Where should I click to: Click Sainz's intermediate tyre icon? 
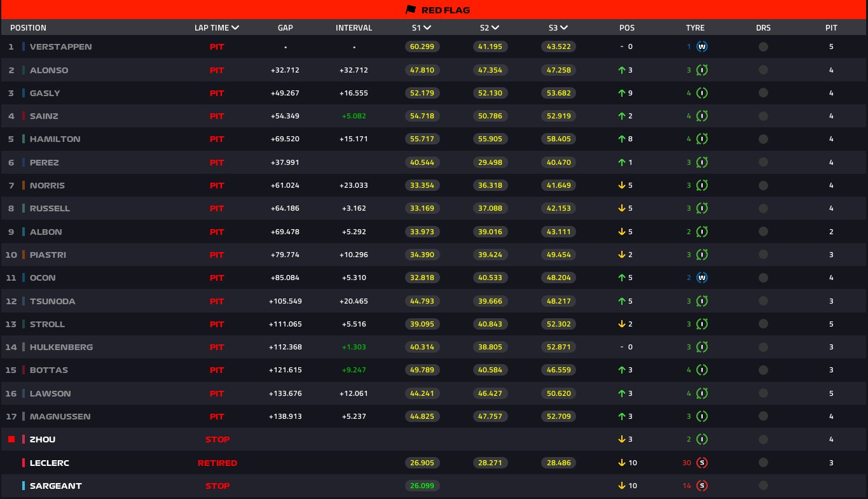tap(702, 116)
